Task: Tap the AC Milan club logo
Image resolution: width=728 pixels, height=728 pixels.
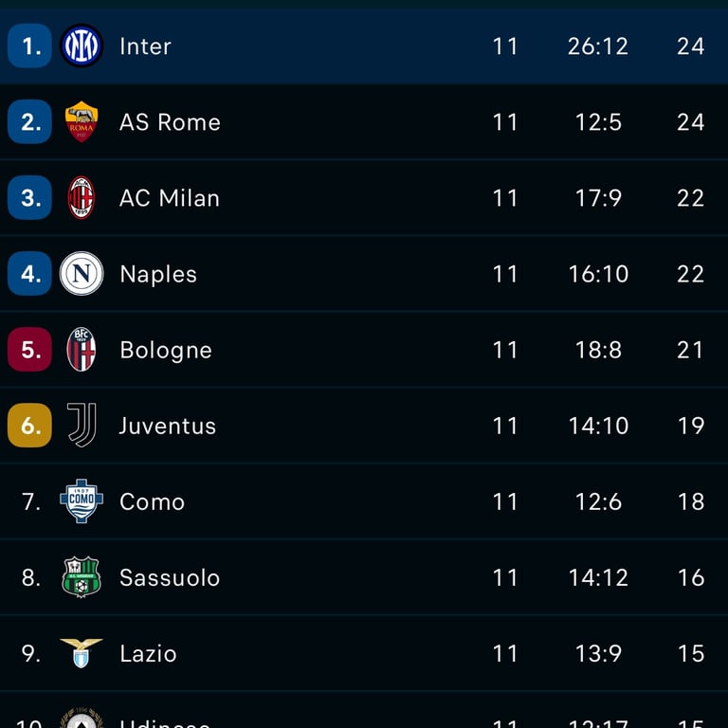Action: click(82, 197)
